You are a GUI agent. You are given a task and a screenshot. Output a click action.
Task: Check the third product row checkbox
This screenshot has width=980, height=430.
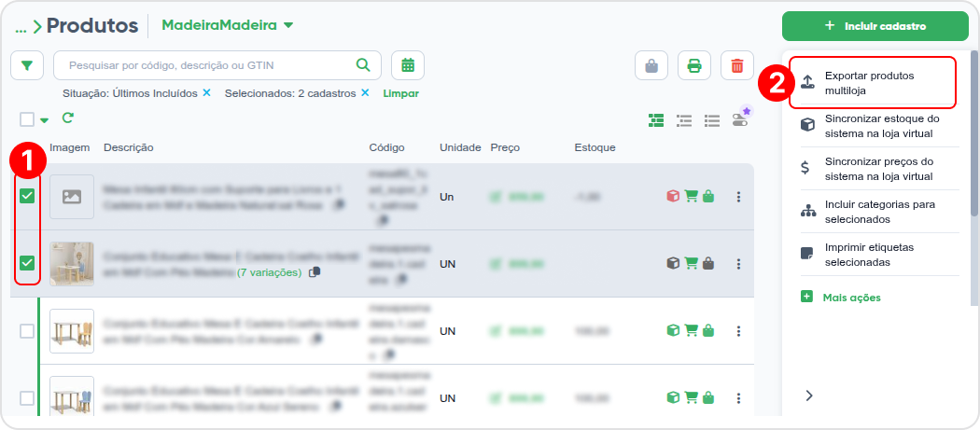click(x=27, y=330)
